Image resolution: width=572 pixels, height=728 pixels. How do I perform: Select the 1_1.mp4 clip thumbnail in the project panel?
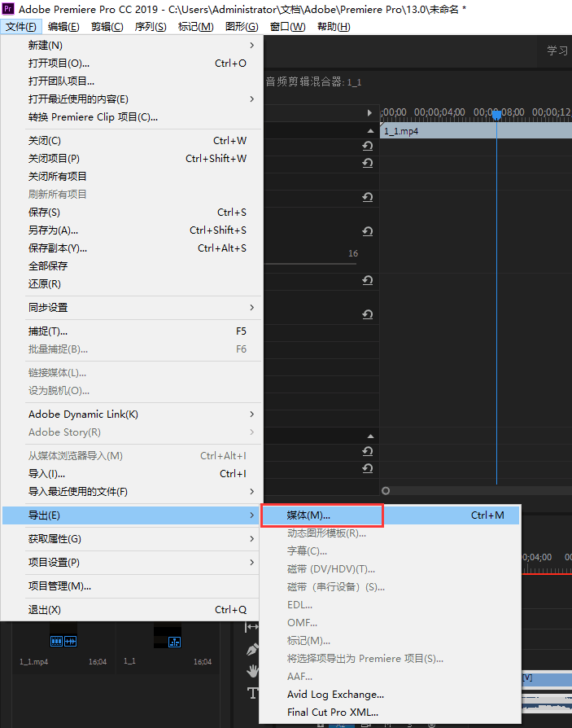[63, 637]
